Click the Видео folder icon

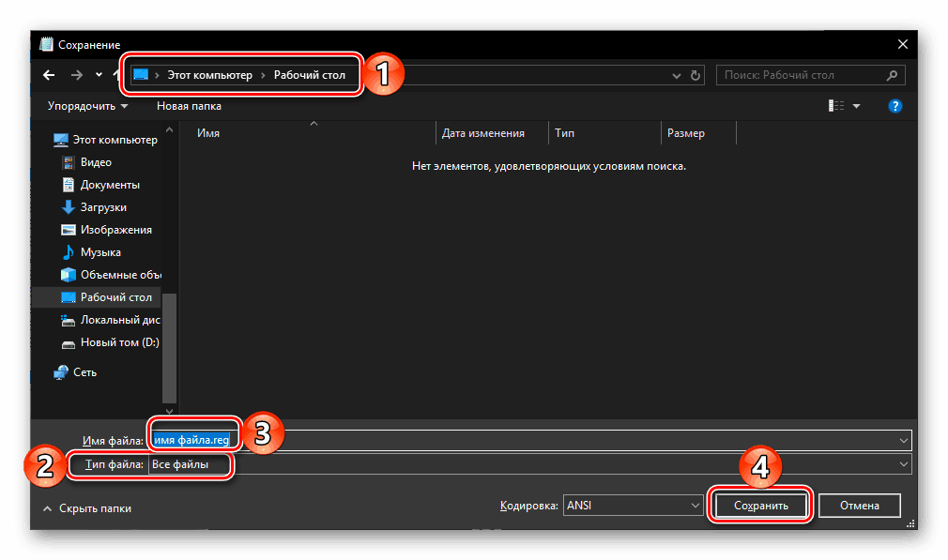[x=69, y=162]
